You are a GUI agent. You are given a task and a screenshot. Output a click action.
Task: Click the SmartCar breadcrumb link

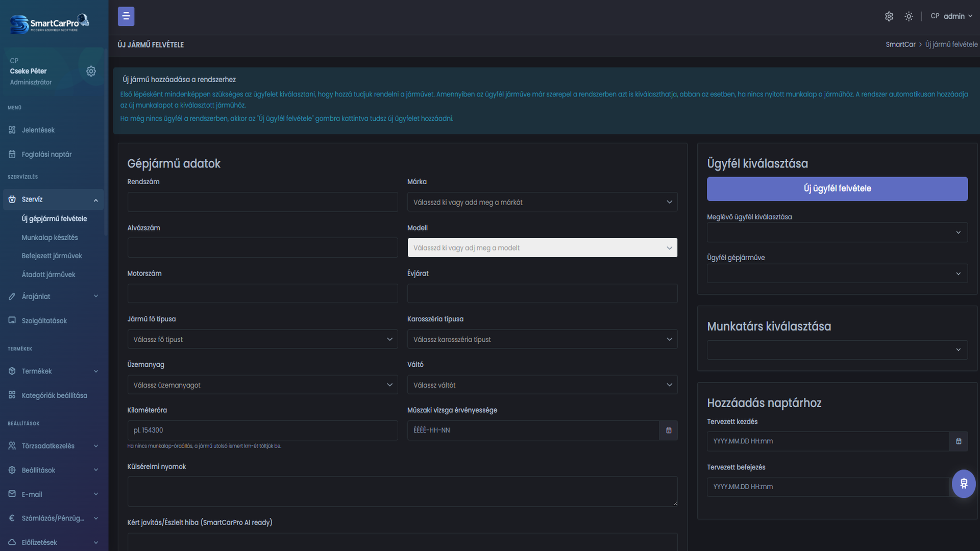coord(900,44)
